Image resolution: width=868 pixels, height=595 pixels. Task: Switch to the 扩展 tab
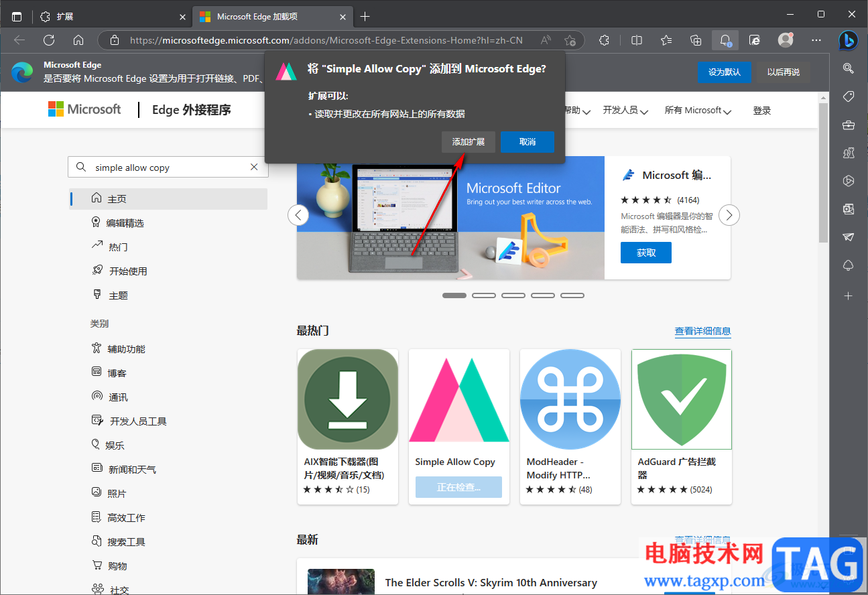click(x=112, y=17)
